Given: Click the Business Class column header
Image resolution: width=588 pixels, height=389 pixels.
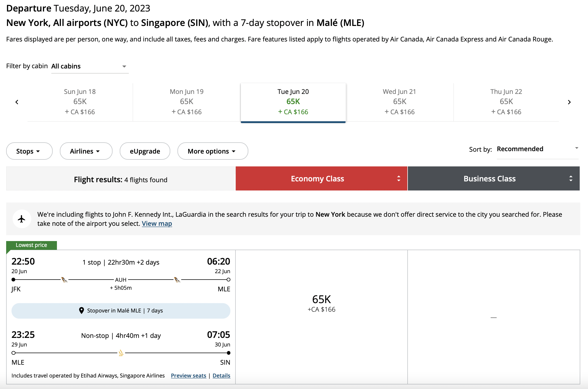Looking at the screenshot, I should (494, 178).
